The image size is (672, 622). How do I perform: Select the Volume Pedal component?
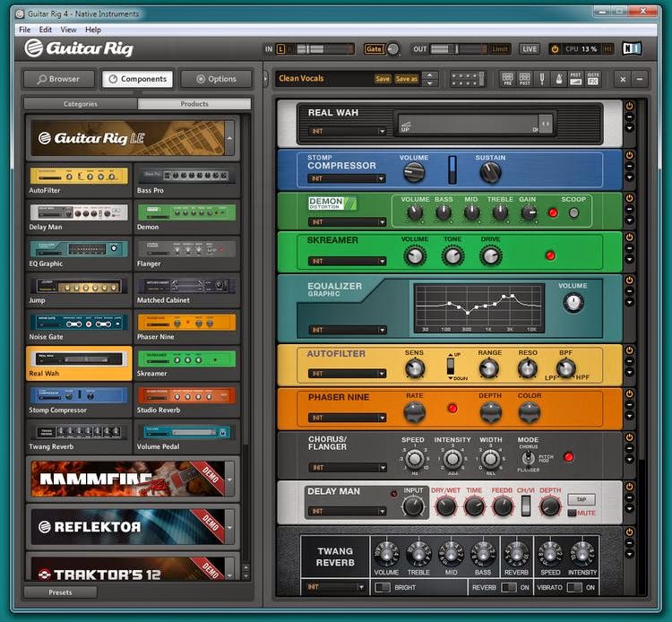(x=186, y=436)
